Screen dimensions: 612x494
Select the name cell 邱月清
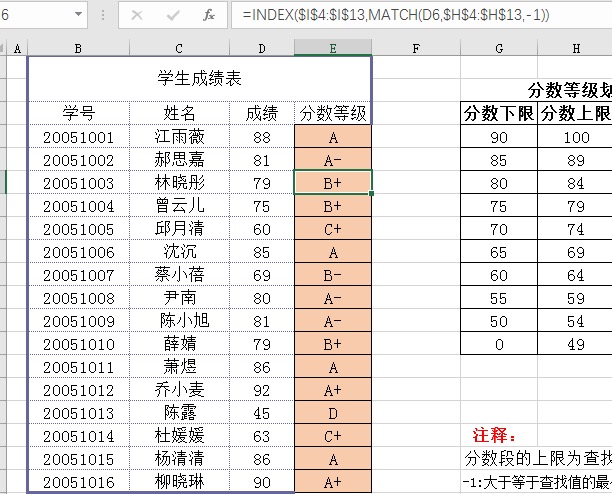pyautogui.click(x=180, y=229)
